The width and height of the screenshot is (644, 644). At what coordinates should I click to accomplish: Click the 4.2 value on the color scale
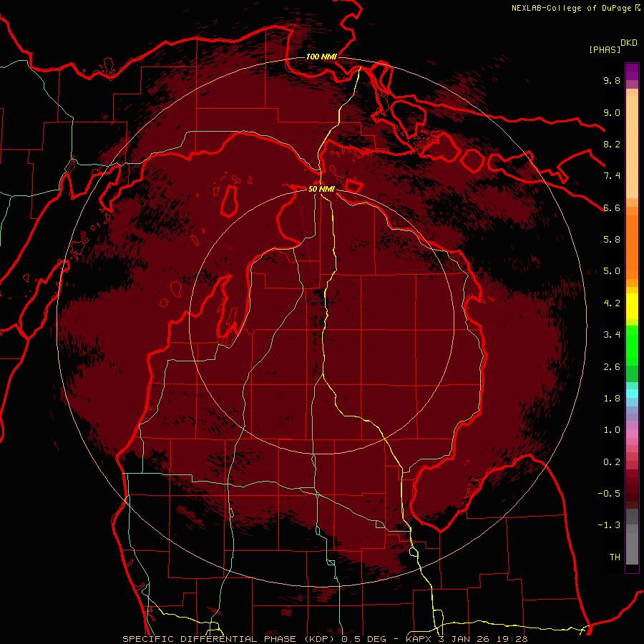[612, 303]
